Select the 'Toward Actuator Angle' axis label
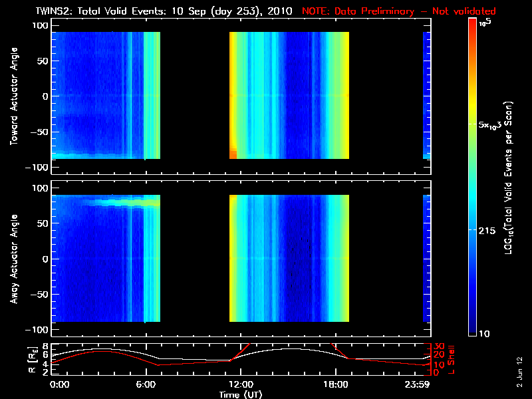This screenshot has height=399, width=532. (x=13, y=96)
